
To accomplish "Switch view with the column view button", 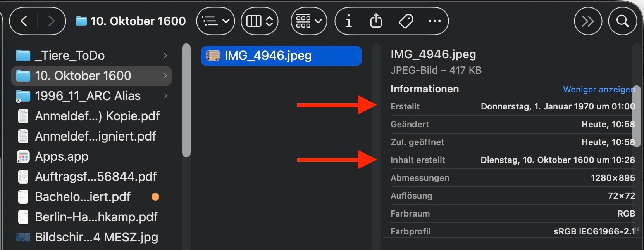I will point(260,21).
